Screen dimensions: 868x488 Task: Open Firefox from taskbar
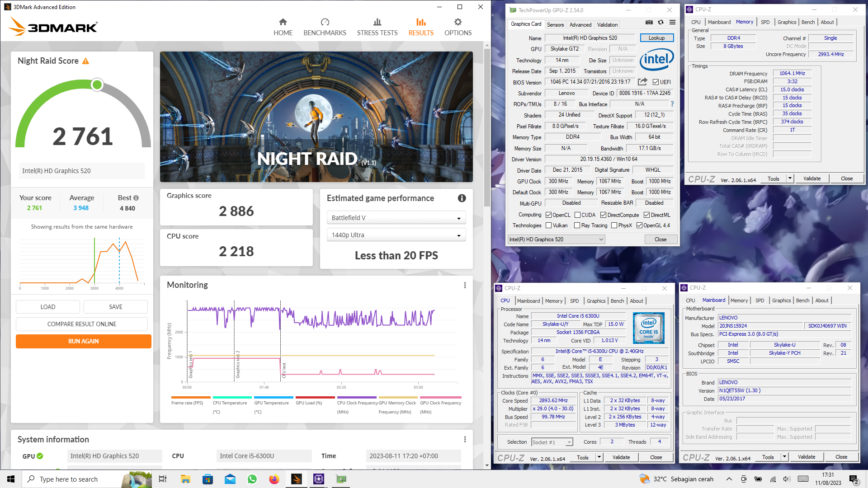[x=274, y=479]
